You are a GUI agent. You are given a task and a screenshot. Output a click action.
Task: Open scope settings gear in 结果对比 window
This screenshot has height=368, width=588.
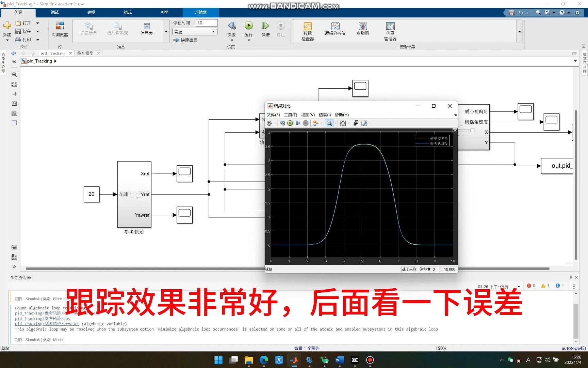269,123
